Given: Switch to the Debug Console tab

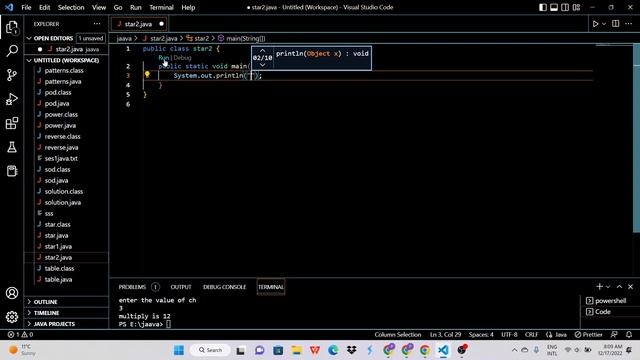Looking at the screenshot, I should click(x=224, y=287).
